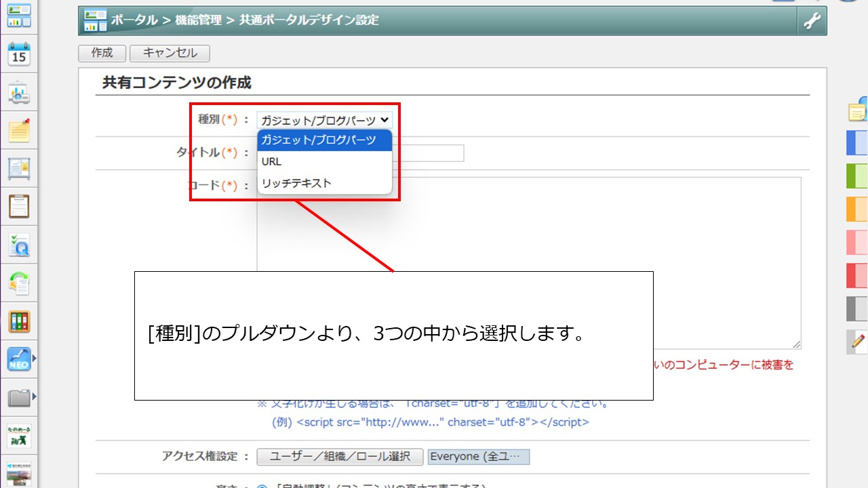
Task: Click the 作成 button
Action: click(x=102, y=53)
